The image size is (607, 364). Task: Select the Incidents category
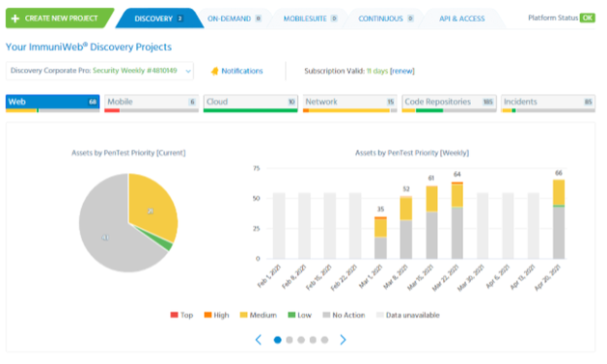(x=548, y=104)
